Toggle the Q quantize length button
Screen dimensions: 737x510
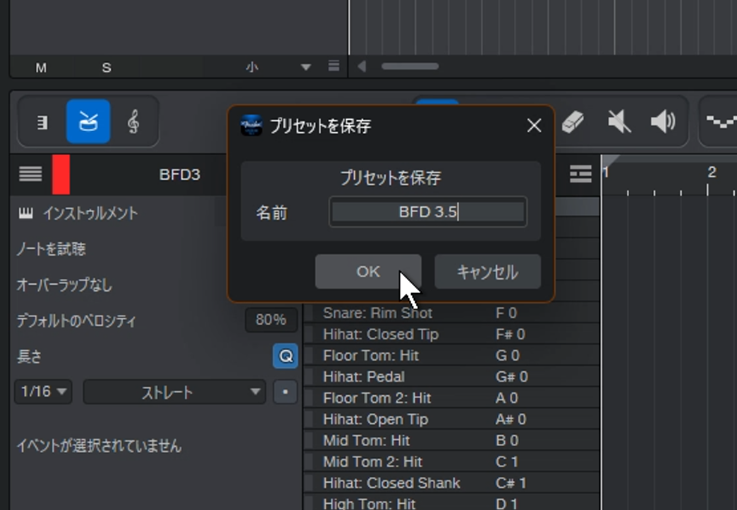pos(285,356)
